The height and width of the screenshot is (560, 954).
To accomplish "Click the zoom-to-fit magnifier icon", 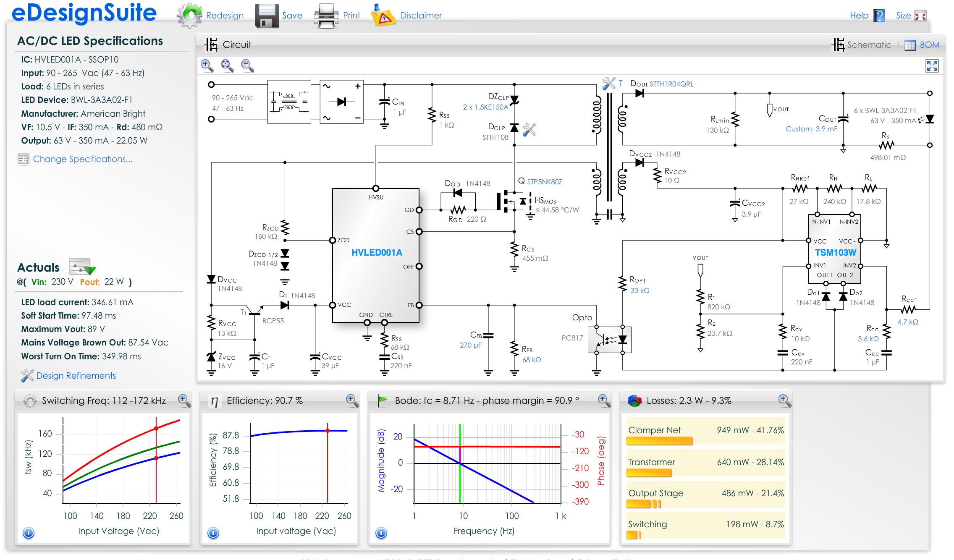I will coord(227,65).
